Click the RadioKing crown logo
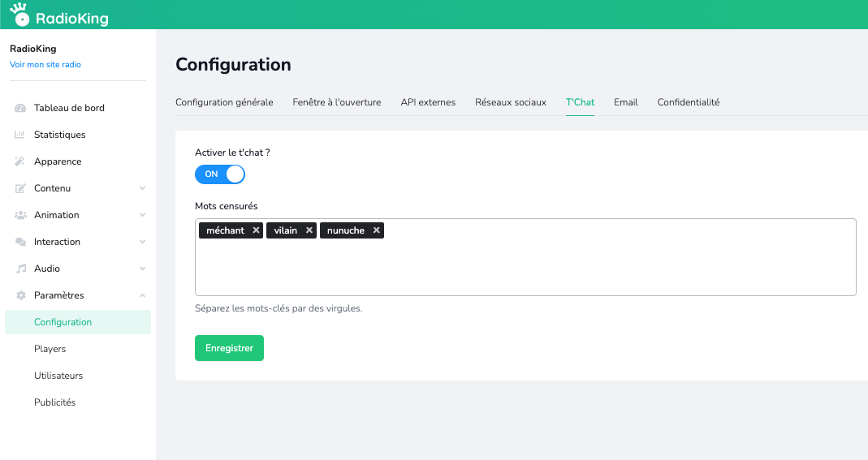The height and width of the screenshot is (460, 868). pyautogui.click(x=20, y=15)
